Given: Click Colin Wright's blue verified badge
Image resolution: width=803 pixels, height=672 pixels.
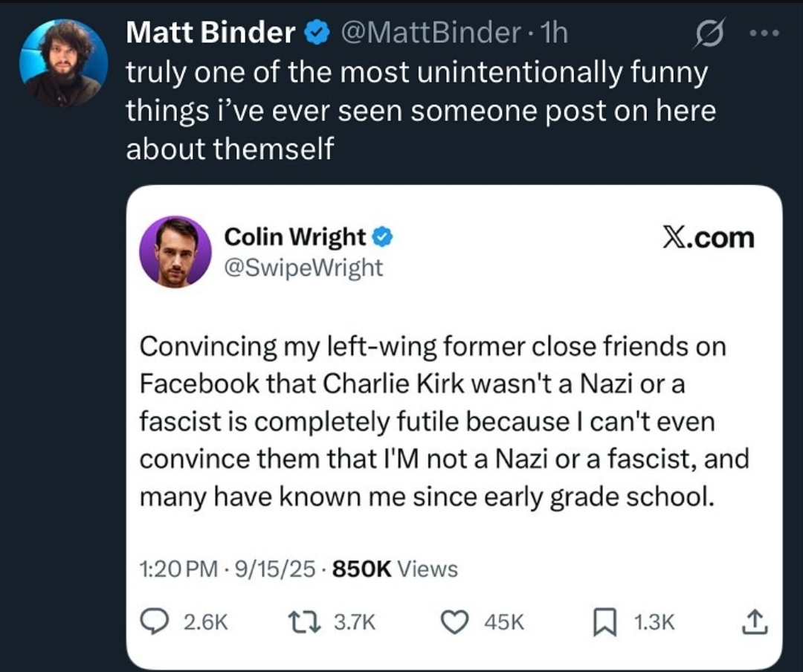Looking at the screenshot, I should [382, 237].
